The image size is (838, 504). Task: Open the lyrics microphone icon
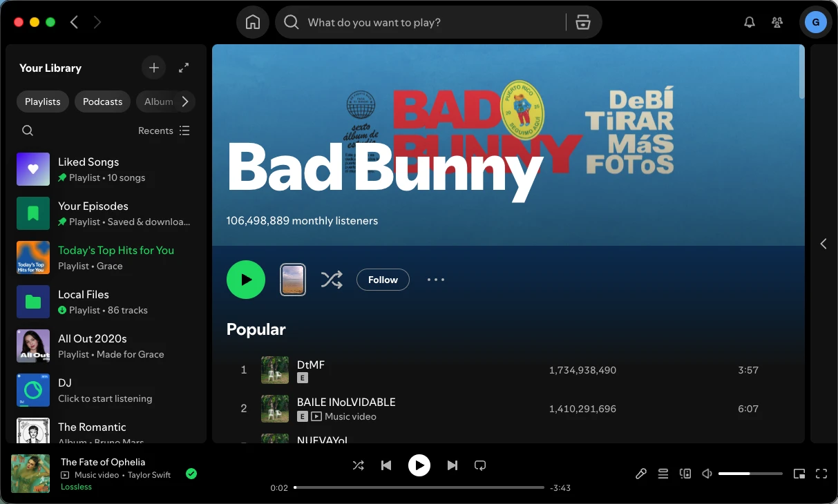point(640,474)
